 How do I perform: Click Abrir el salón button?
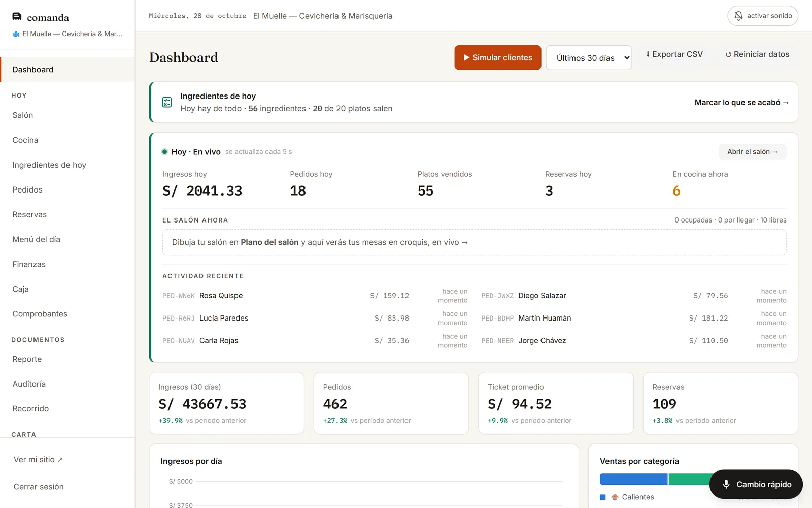(753, 152)
